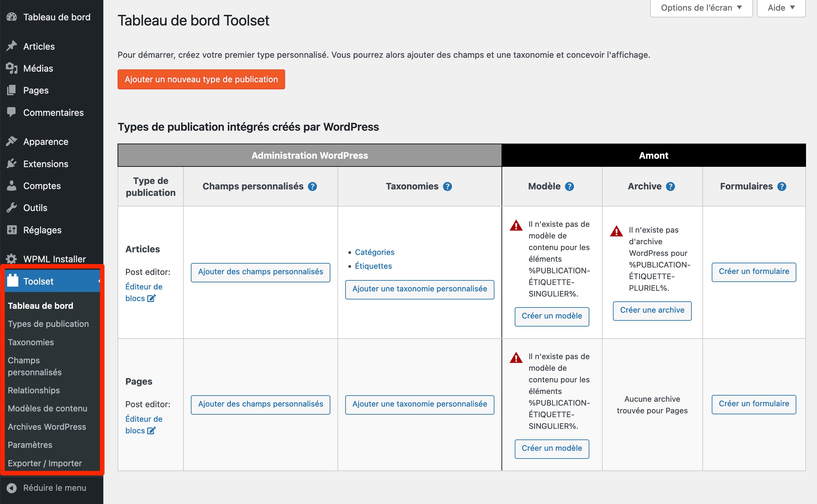The width and height of the screenshot is (817, 504).
Task: Open help icon next to Champs personnalisés
Action: point(312,186)
